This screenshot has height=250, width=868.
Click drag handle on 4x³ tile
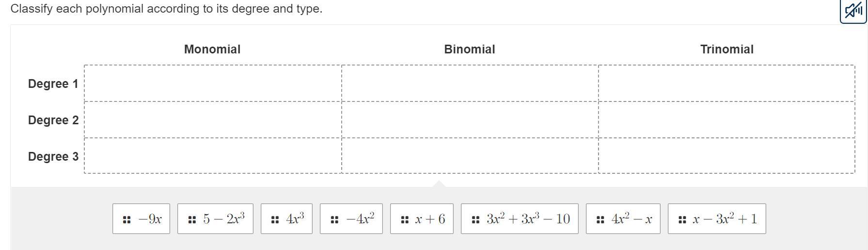(275, 220)
